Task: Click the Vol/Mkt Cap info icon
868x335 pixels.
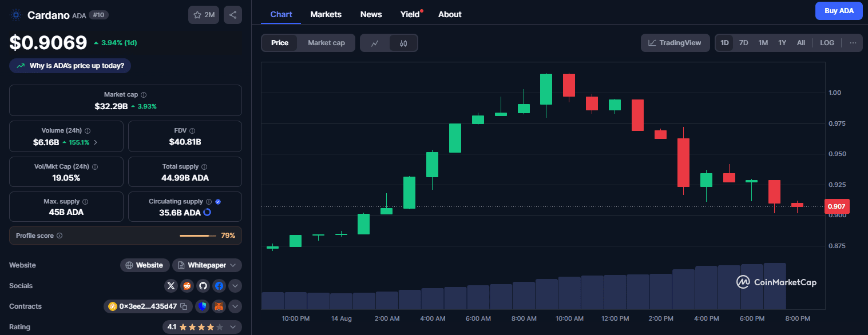Action: tap(95, 167)
